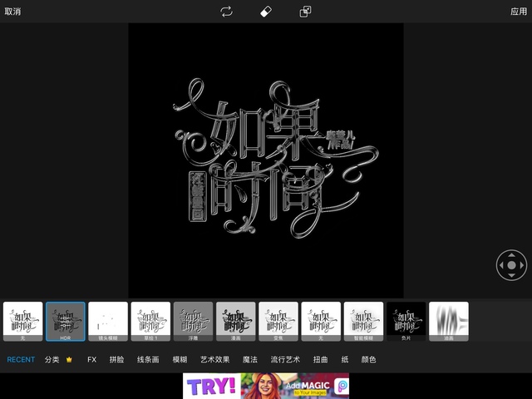
Task: Switch to the 模糊 blur tab
Action: click(x=180, y=360)
